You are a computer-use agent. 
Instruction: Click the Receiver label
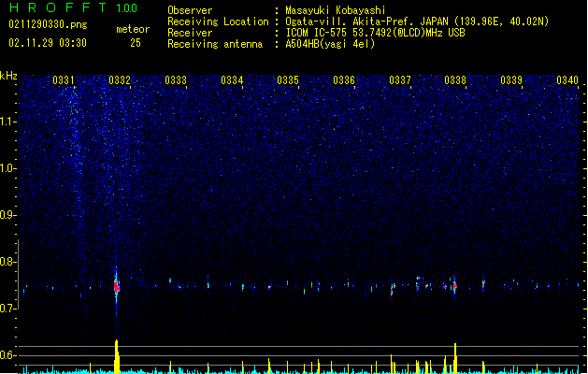(190, 33)
